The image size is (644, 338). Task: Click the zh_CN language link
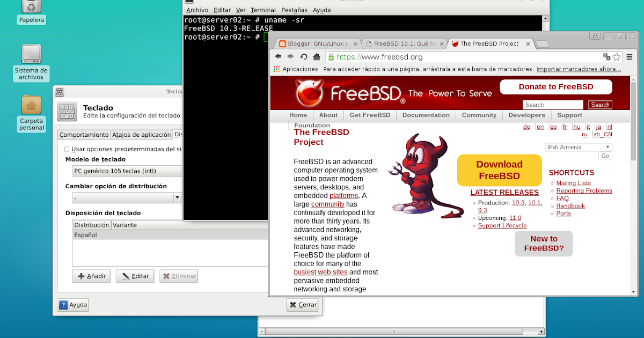(x=603, y=134)
